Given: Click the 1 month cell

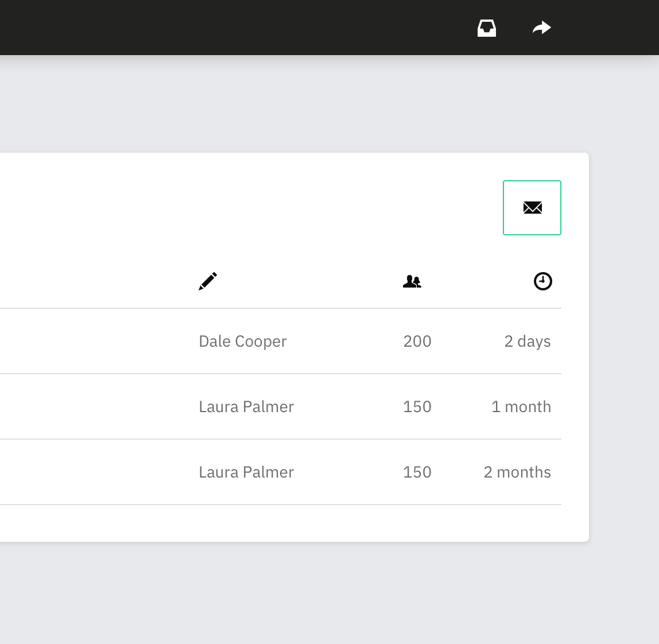Looking at the screenshot, I should 521,406.
